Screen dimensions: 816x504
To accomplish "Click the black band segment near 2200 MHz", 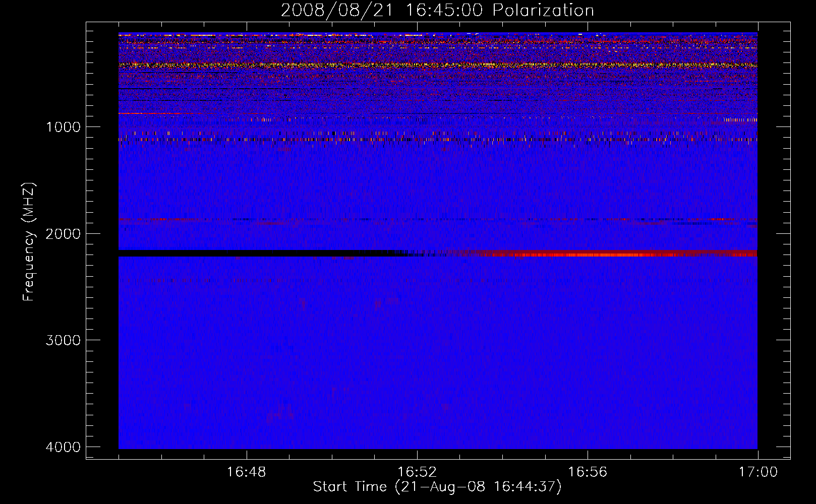I will (262, 254).
